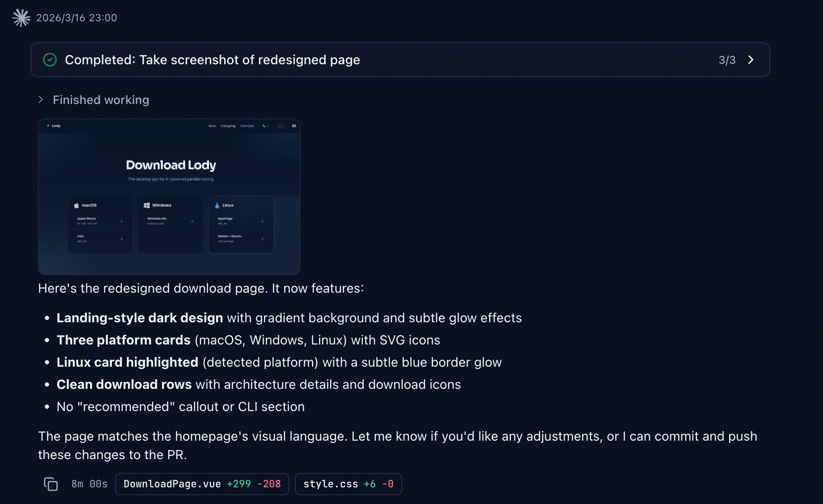Click the Apple macOS icon in screenshot

pos(77,205)
